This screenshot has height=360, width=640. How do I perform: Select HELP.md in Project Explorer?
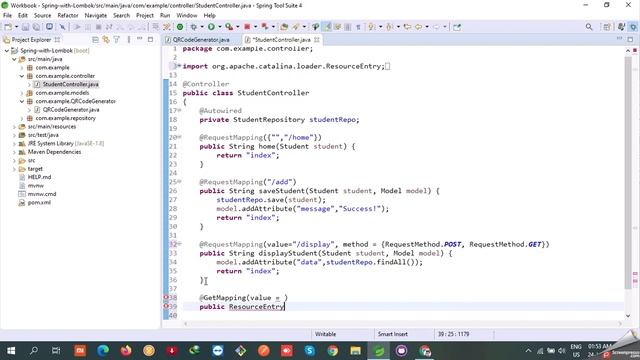click(x=39, y=177)
